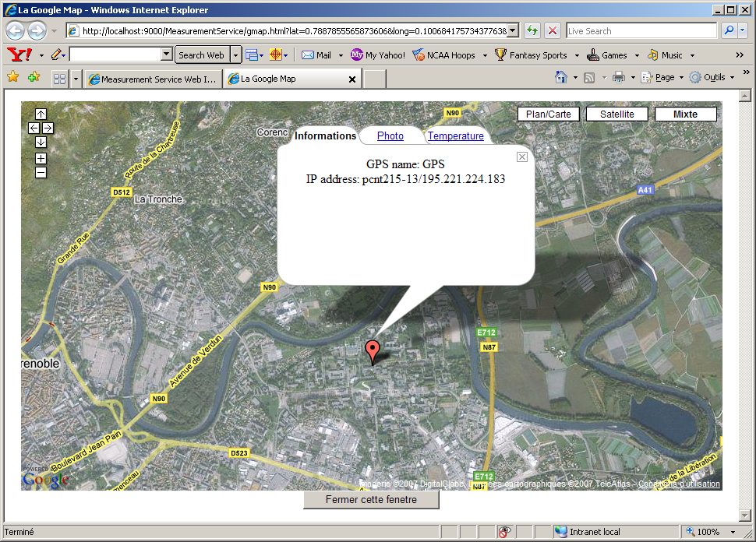Go back with the browser Back button

pos(16,31)
